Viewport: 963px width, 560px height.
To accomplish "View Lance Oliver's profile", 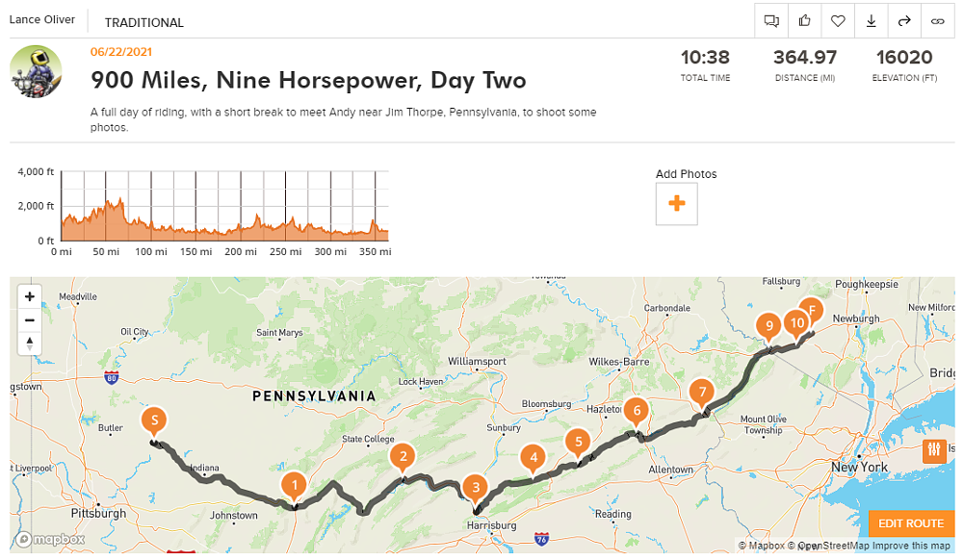I will (43, 18).
